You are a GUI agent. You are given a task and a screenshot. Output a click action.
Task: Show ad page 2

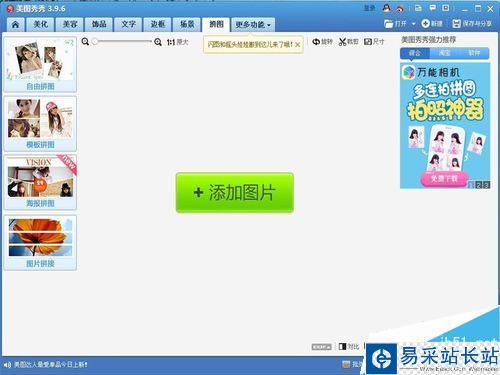479,185
